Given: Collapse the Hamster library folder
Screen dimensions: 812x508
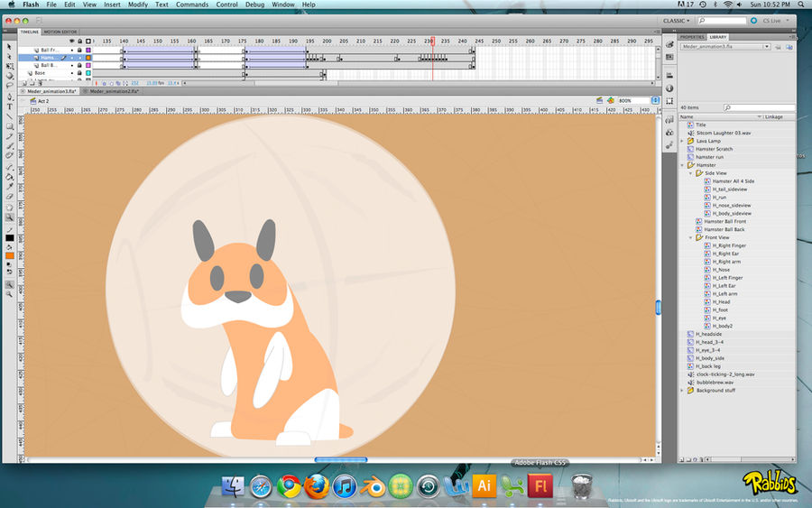Looking at the screenshot, I should click(682, 165).
